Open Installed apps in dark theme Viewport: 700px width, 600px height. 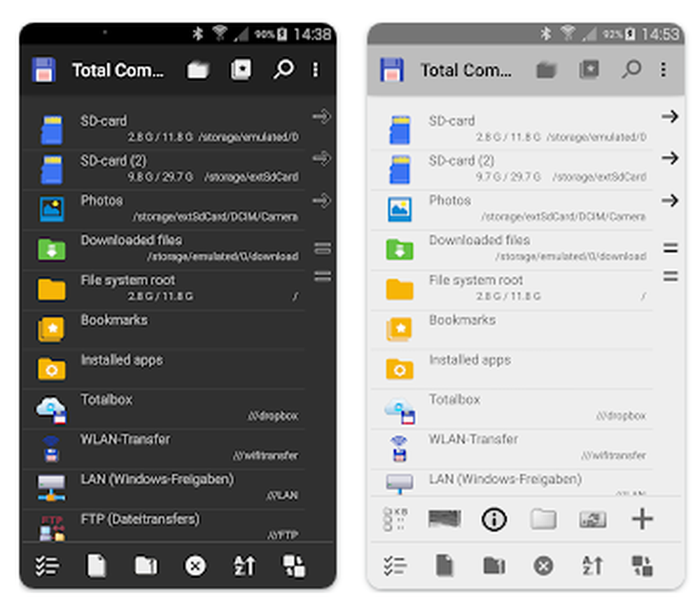click(x=164, y=368)
